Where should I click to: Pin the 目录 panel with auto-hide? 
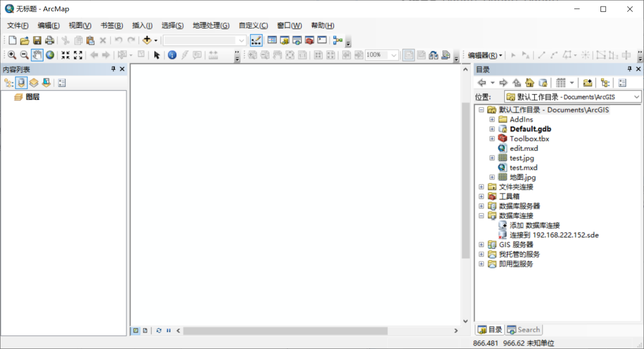click(629, 69)
